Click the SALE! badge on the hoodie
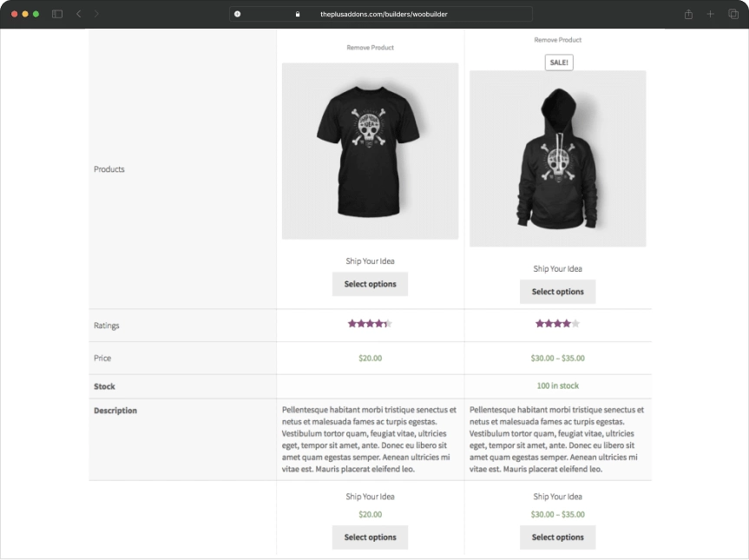 click(558, 62)
